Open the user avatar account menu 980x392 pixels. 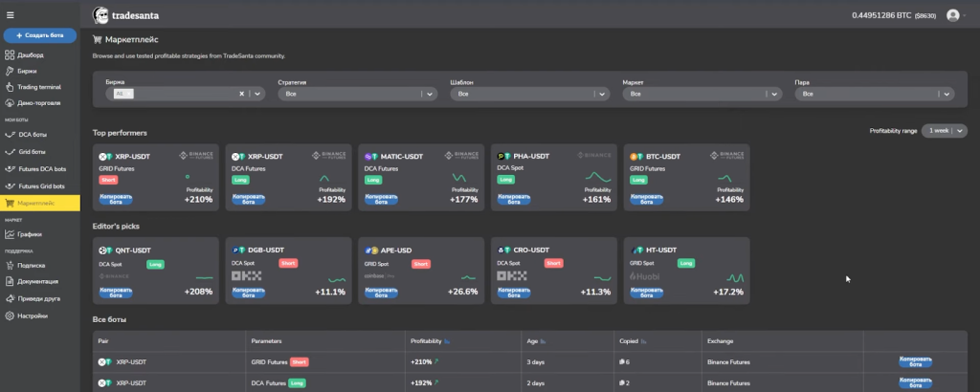[x=952, y=15]
